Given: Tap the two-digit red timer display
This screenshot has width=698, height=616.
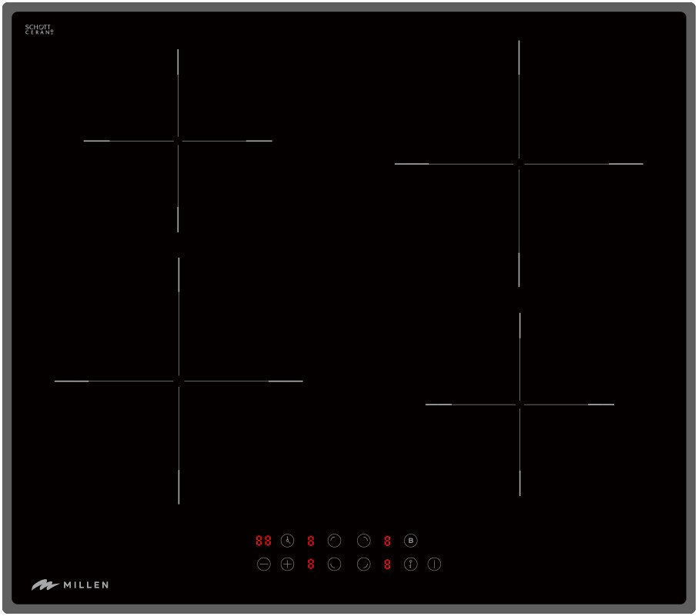Looking at the screenshot, I should (x=263, y=541).
